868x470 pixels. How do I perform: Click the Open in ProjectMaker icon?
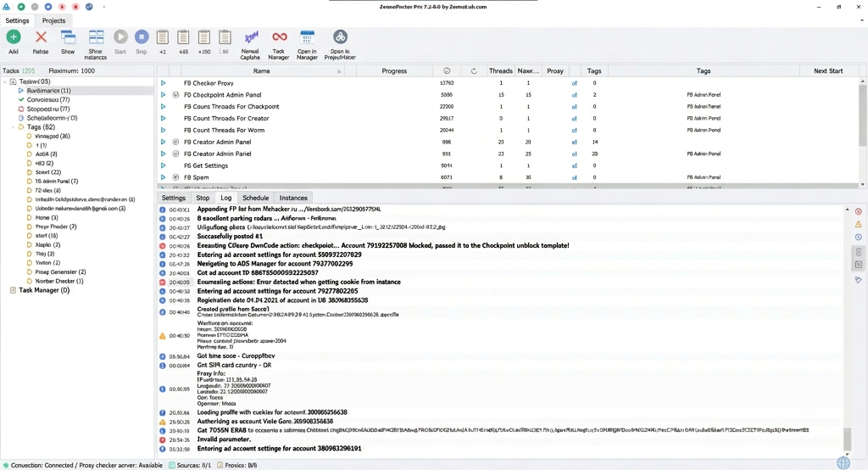click(340, 37)
